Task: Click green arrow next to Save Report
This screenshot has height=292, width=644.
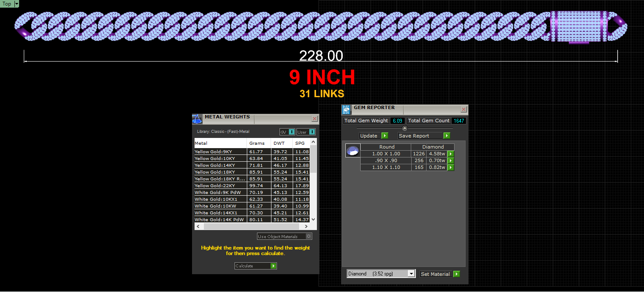Action: pyautogui.click(x=446, y=136)
